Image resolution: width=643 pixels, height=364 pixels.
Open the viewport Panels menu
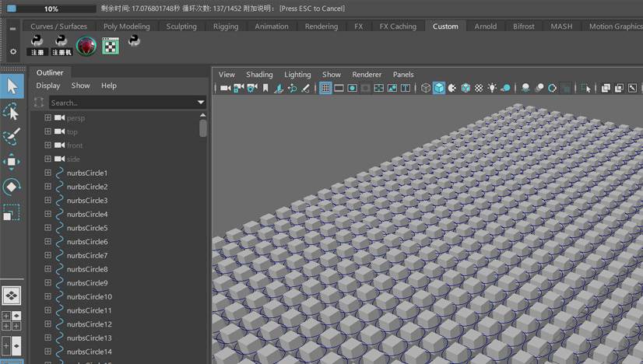pos(403,75)
